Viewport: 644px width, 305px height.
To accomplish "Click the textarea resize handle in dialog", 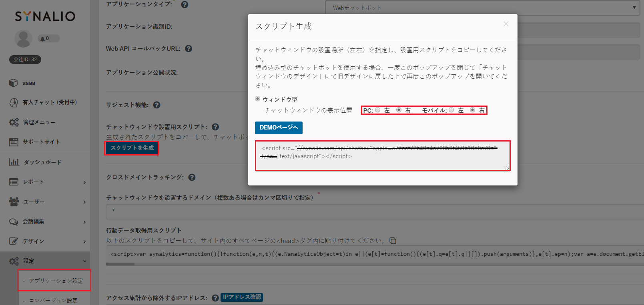I will point(507,167).
